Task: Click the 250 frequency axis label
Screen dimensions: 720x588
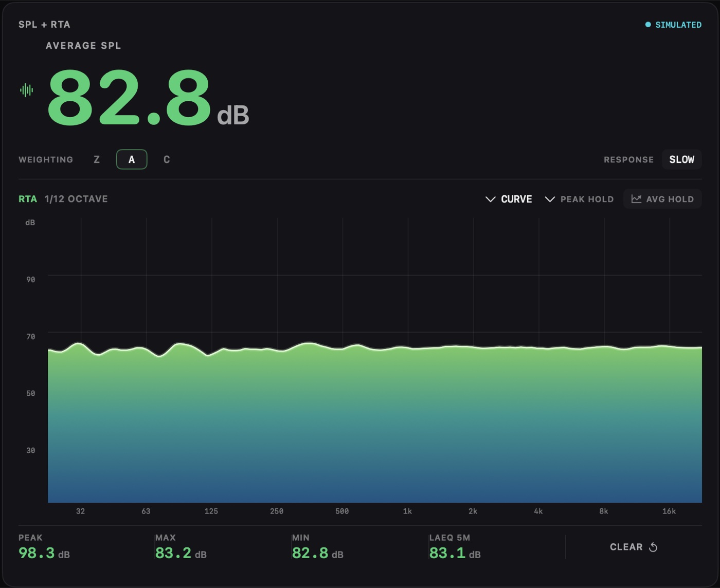Action: click(277, 511)
